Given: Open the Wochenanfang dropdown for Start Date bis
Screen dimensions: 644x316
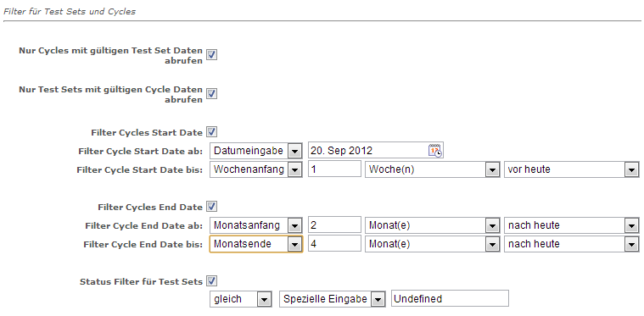Looking at the screenshot, I should (256, 169).
